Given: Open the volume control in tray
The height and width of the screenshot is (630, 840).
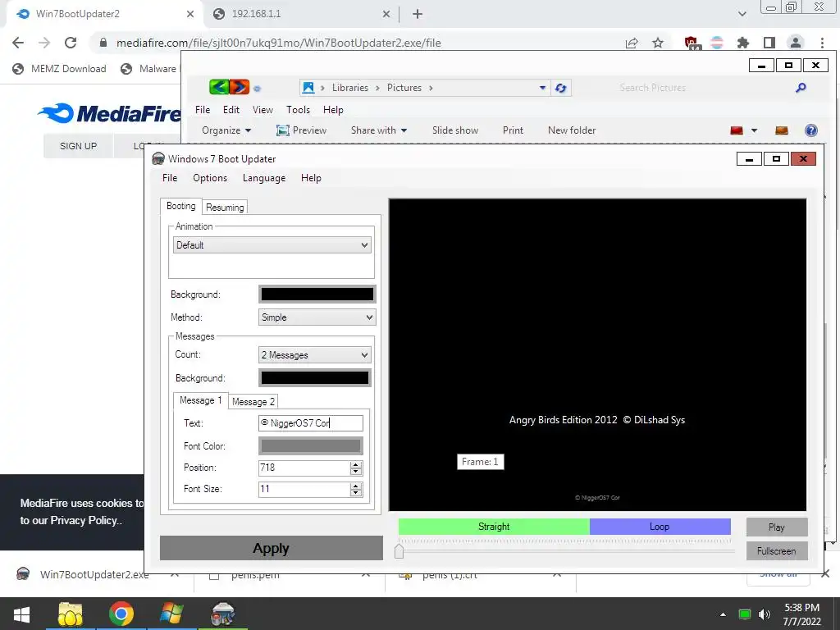Looking at the screenshot, I should [765, 614].
